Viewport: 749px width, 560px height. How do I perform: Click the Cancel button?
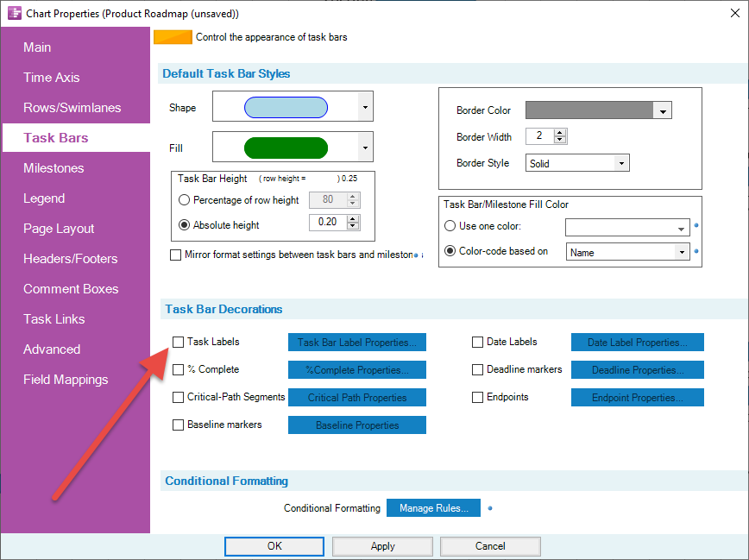tap(490, 546)
